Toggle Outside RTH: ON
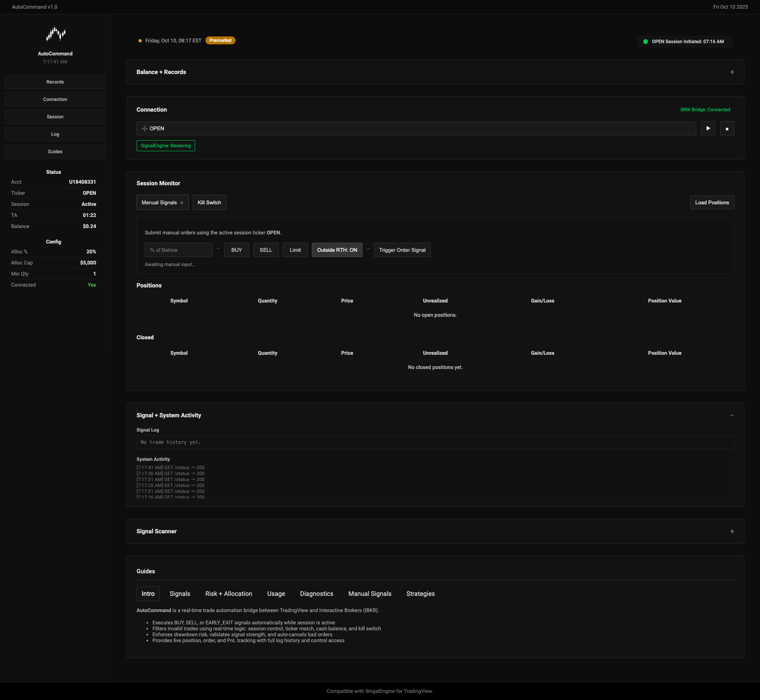 [x=337, y=250]
